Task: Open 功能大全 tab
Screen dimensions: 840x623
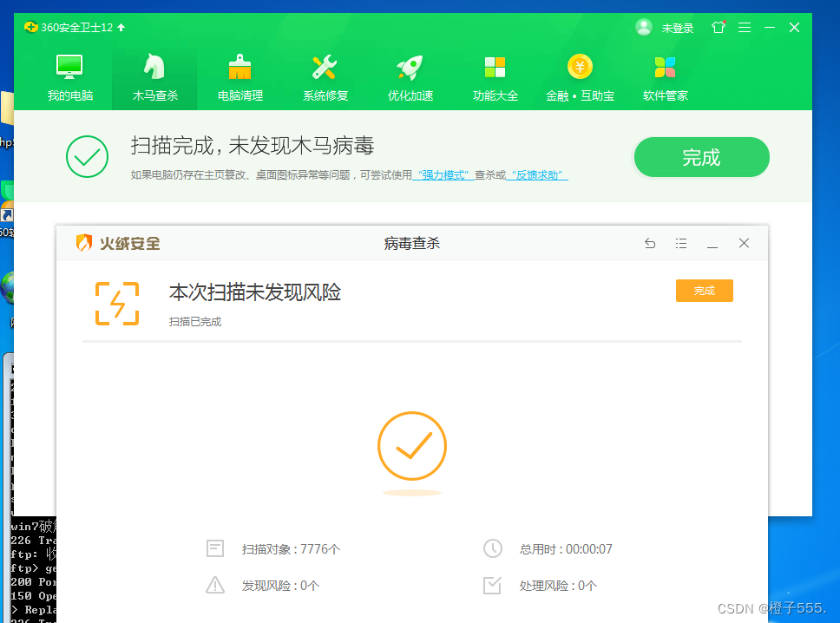Action: click(x=495, y=78)
